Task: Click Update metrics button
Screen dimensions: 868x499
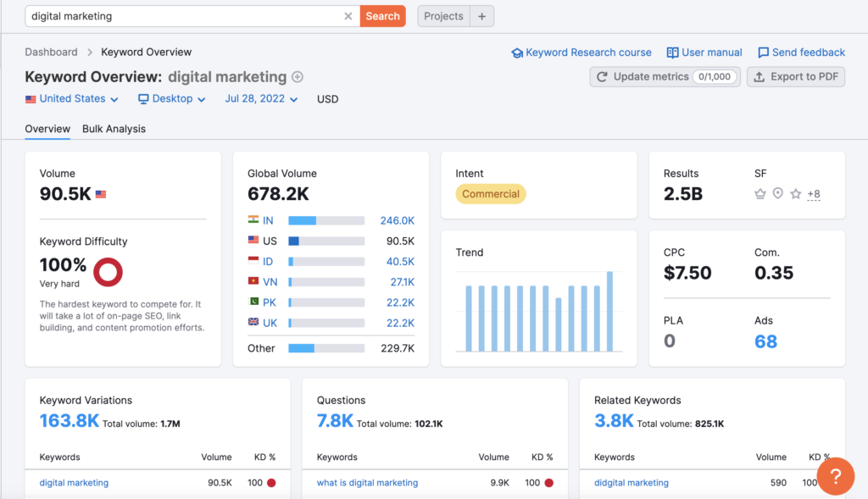Action: (x=665, y=77)
